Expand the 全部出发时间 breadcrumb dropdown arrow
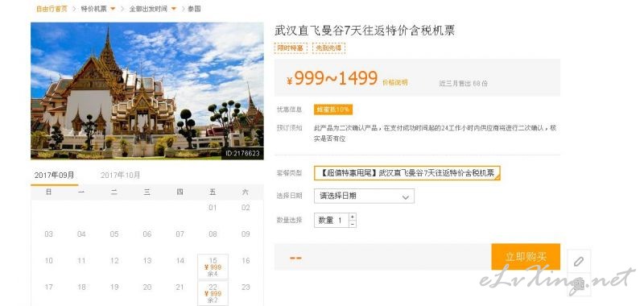 point(174,9)
